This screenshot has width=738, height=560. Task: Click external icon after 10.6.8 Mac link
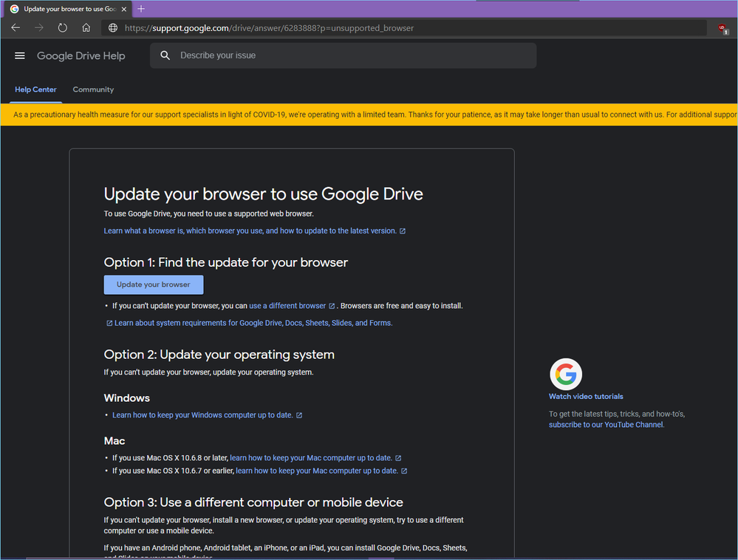coord(398,458)
